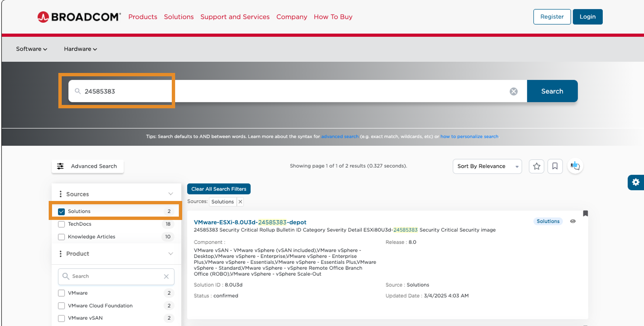Click the Login button
This screenshot has height=326, width=644.
coord(587,17)
